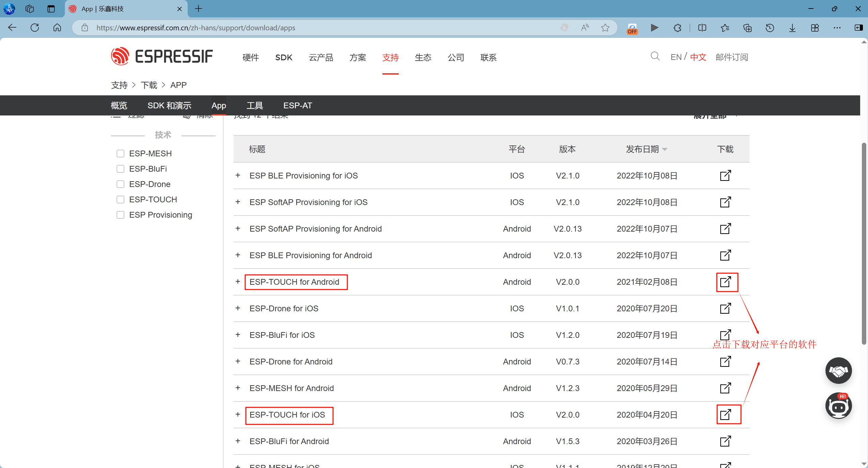Click download icon for ESP SoftAP Provisioning for iOS
The image size is (868, 468).
point(725,202)
